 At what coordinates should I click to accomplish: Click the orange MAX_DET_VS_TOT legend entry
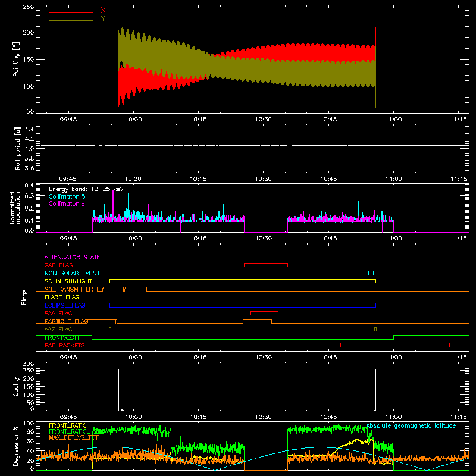(x=74, y=437)
